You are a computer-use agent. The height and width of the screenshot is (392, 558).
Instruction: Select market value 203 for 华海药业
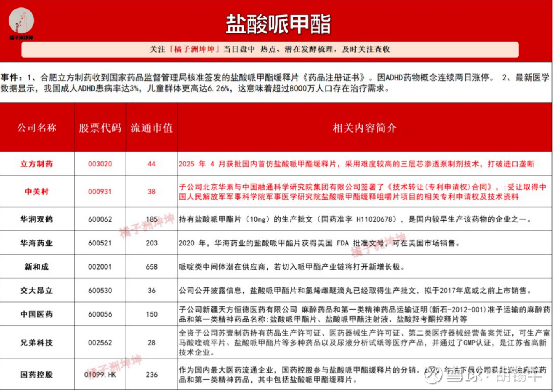(x=152, y=243)
